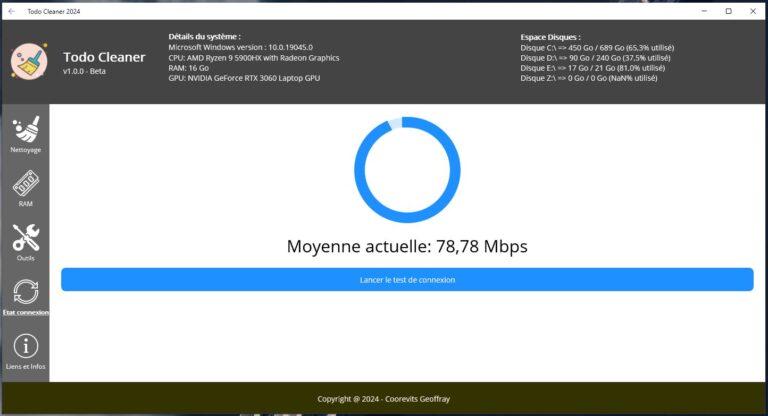The width and height of the screenshot is (768, 416).
Task: Click the RAM: 16 Go line
Action: pos(189,68)
